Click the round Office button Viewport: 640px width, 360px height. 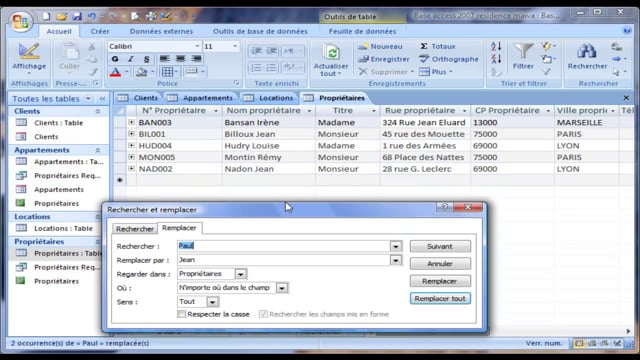pyautogui.click(x=20, y=21)
